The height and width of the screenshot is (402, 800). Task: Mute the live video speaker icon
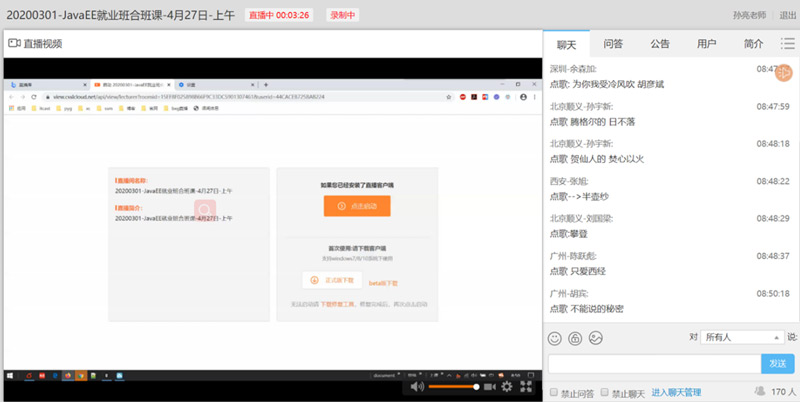click(417, 386)
